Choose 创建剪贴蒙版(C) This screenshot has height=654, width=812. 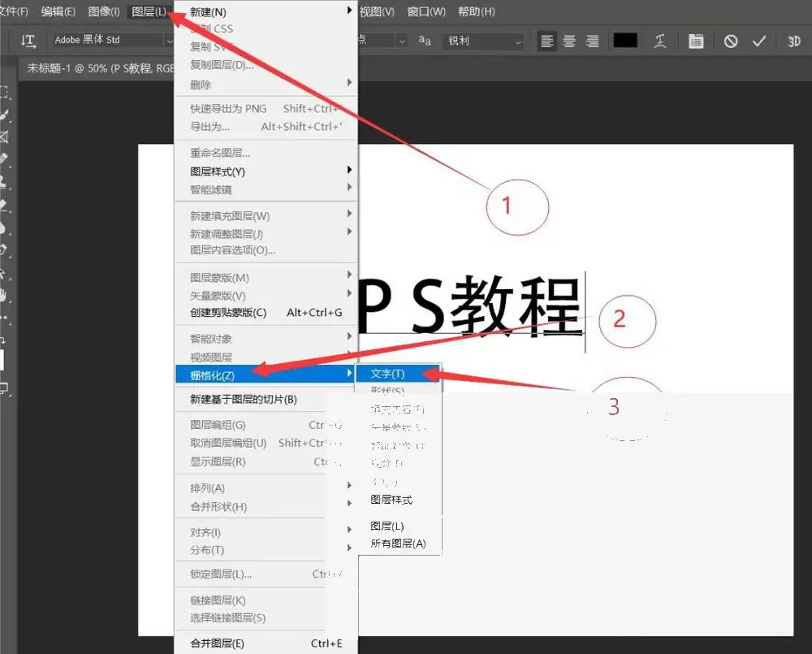pos(266,313)
